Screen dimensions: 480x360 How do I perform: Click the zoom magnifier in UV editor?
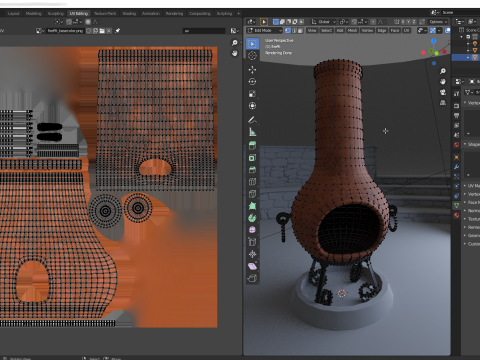235,43
